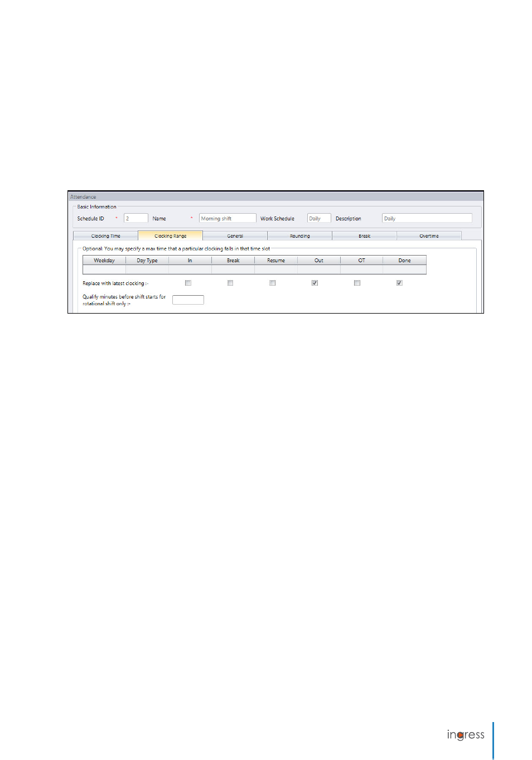Click the Basic Information group label
The image size is (532, 760).
pos(97,207)
